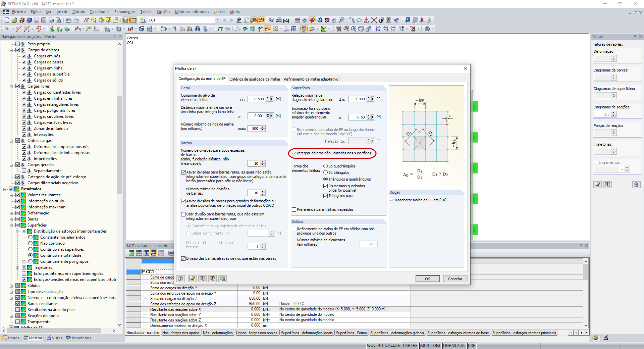This screenshot has width=644, height=349.
Task: Click the Z-direction view icon
Action: pyautogui.click(x=393, y=29)
